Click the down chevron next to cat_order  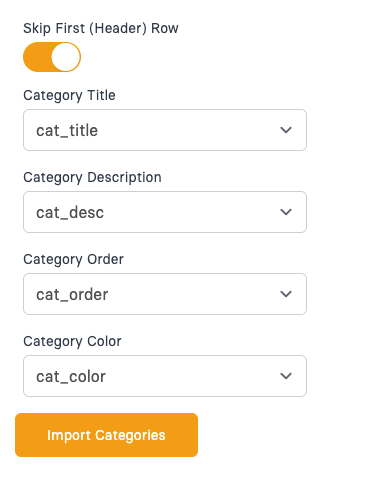286,294
